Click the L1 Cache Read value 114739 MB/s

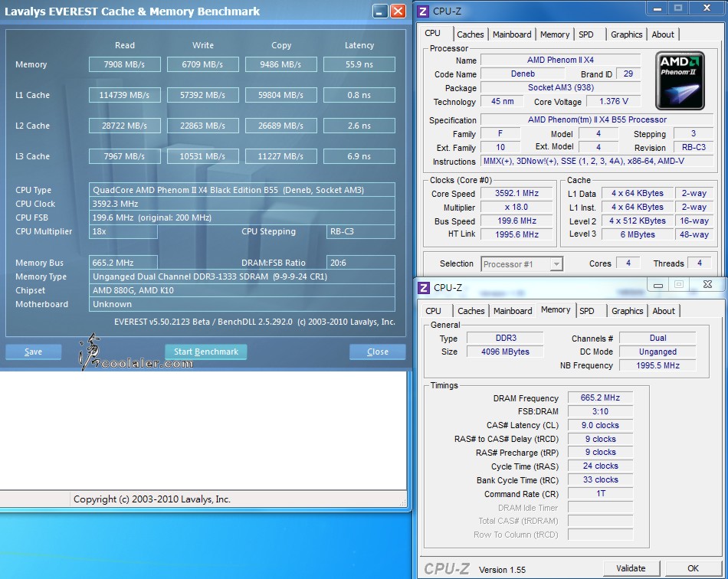125,95
